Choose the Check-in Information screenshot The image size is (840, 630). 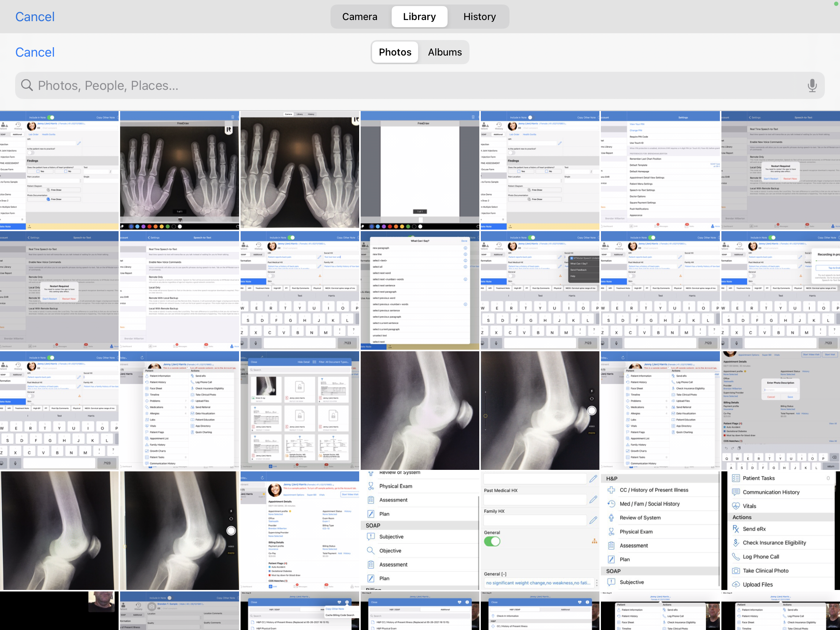coord(540,611)
